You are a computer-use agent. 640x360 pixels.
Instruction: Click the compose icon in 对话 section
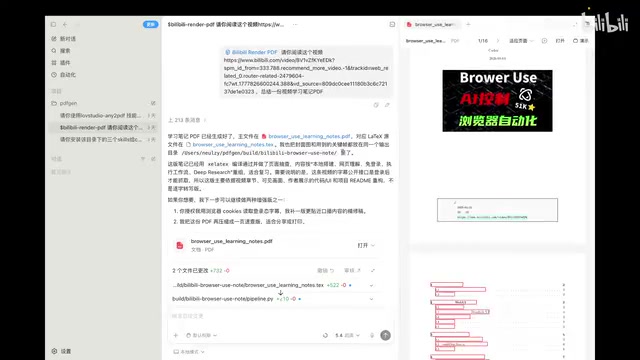click(x=153, y=159)
